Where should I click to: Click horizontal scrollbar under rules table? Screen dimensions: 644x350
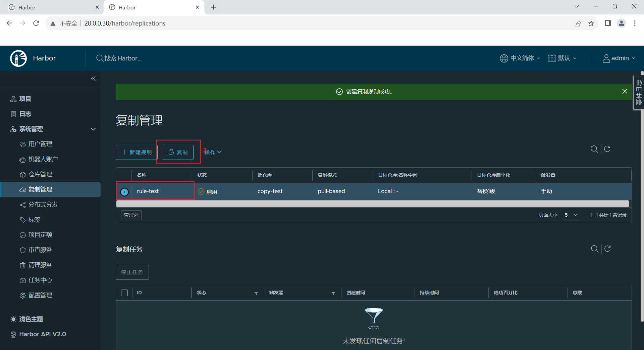(372, 204)
